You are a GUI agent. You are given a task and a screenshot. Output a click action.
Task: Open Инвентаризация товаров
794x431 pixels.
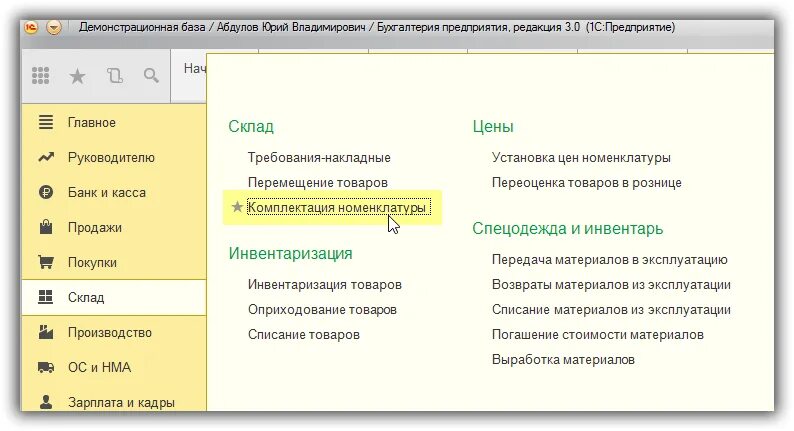[325, 285]
